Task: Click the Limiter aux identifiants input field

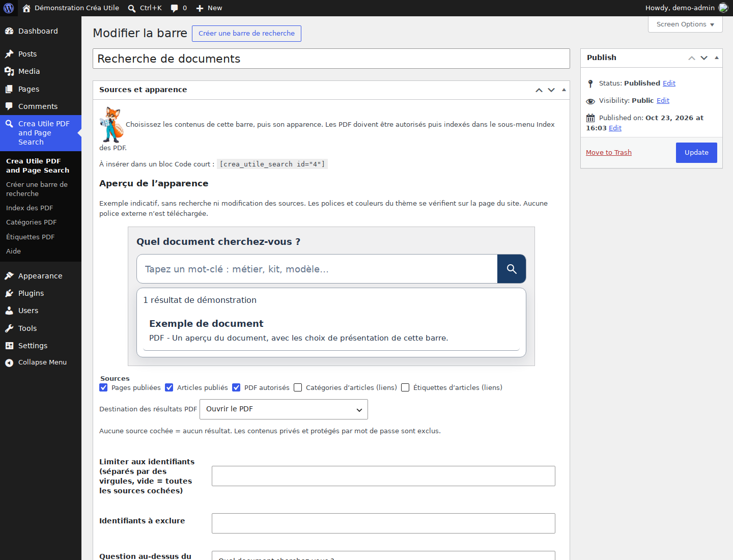Action: (383, 476)
